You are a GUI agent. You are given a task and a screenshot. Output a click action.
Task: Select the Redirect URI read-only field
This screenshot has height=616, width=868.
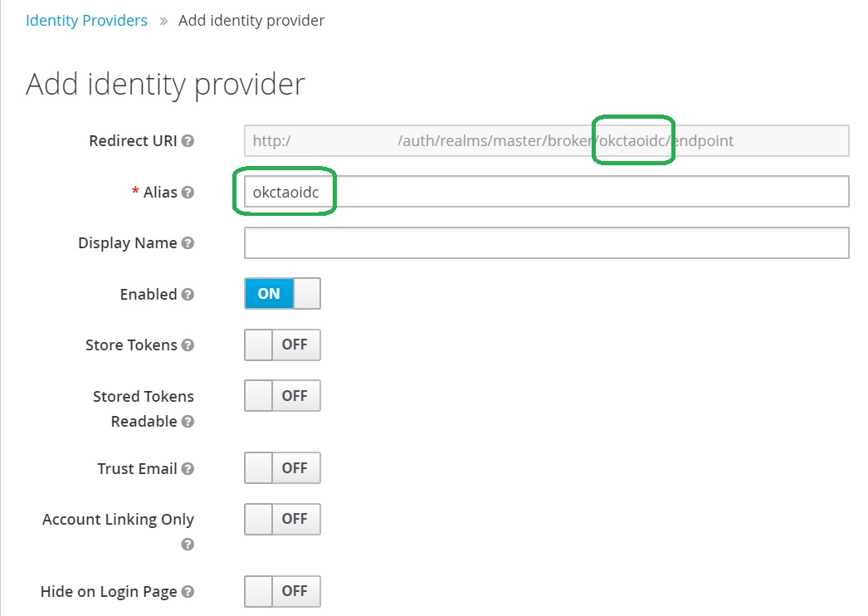pos(546,141)
